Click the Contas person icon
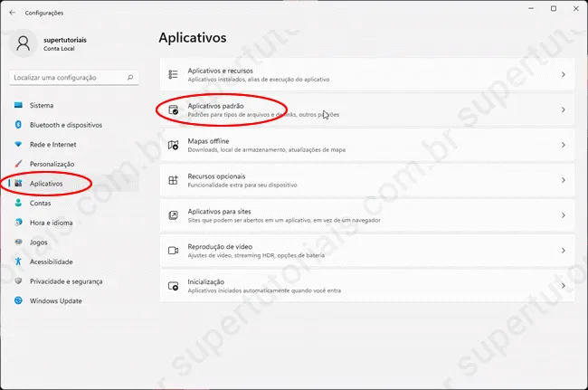588x390 pixels. (18, 203)
